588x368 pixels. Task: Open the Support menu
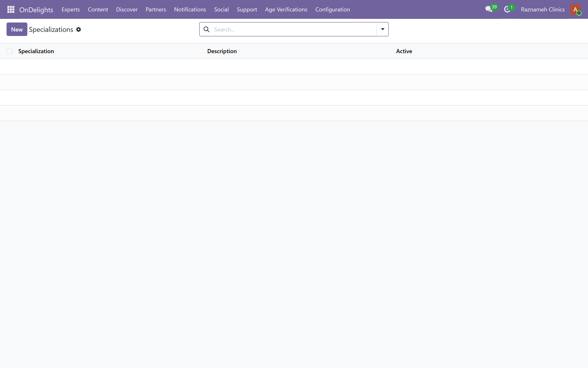(247, 9)
